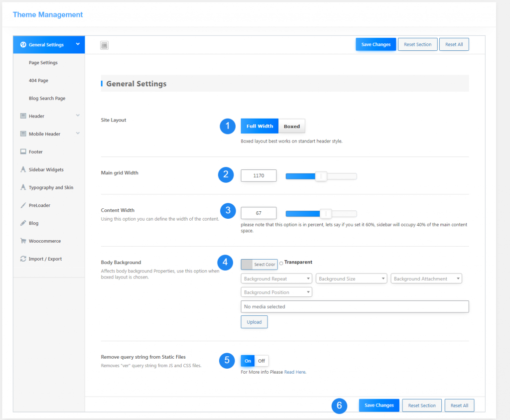Screen dimensions: 510x420
Task: Open the Read Here link
Action: [x=295, y=372]
